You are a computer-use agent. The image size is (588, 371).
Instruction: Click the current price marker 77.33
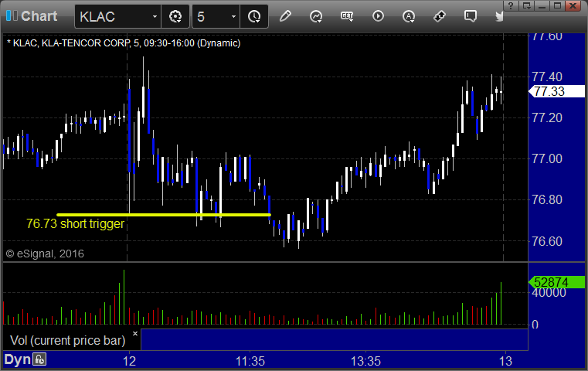click(556, 91)
